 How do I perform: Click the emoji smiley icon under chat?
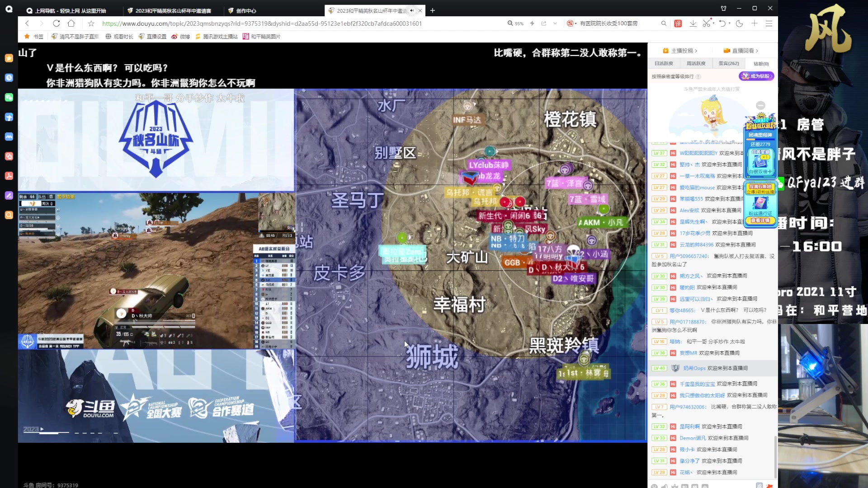pos(654,486)
